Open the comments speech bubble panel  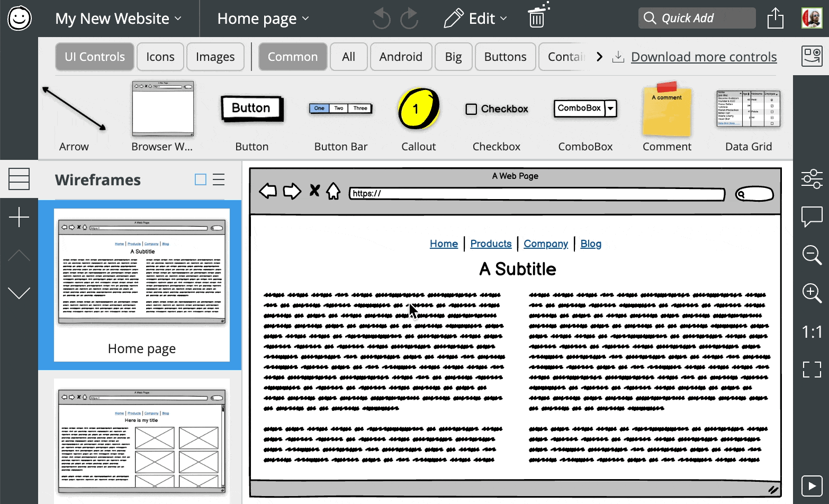click(x=812, y=217)
